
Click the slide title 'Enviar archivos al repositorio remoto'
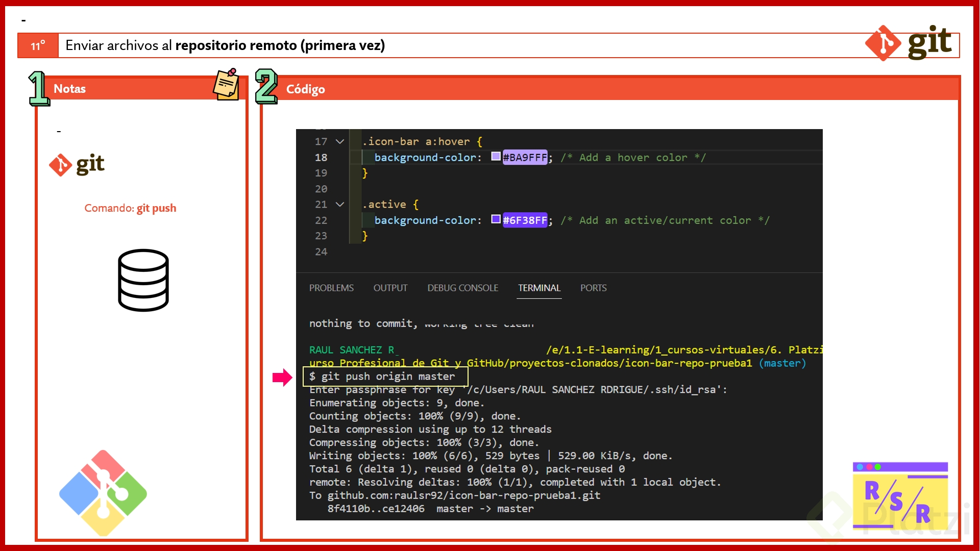point(225,45)
